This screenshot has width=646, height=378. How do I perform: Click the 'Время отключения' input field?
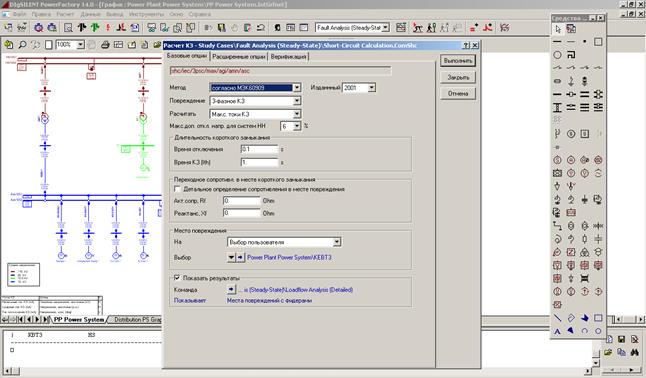259,149
